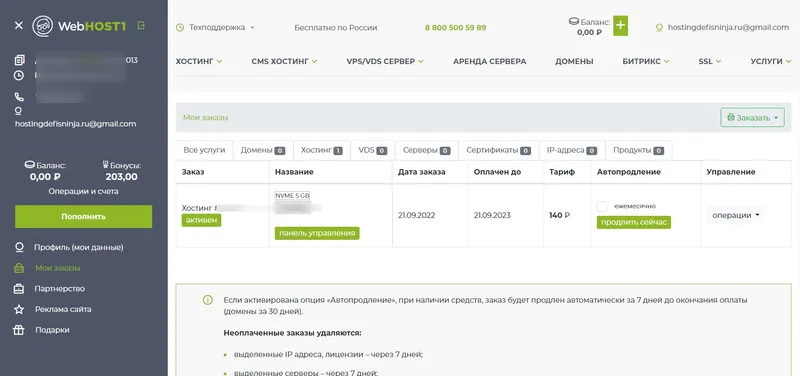The width and height of the screenshot is (800, 376).
Task: Open Операции и счета link
Action: pos(83,191)
